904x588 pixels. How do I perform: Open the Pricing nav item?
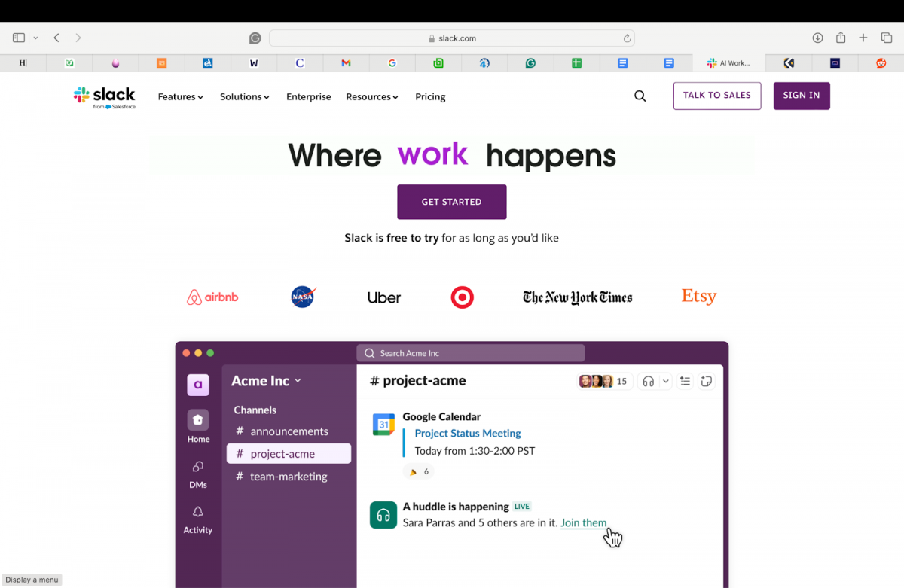(430, 96)
